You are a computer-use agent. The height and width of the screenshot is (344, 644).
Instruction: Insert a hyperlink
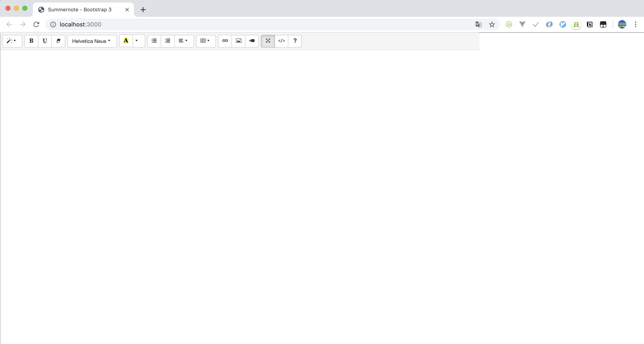pyautogui.click(x=225, y=41)
